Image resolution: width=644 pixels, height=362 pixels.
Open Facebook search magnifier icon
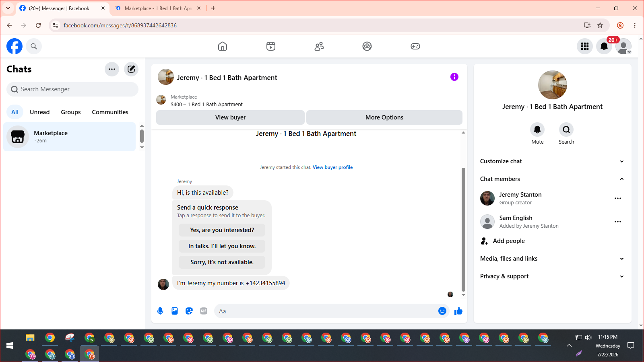pyautogui.click(x=34, y=46)
